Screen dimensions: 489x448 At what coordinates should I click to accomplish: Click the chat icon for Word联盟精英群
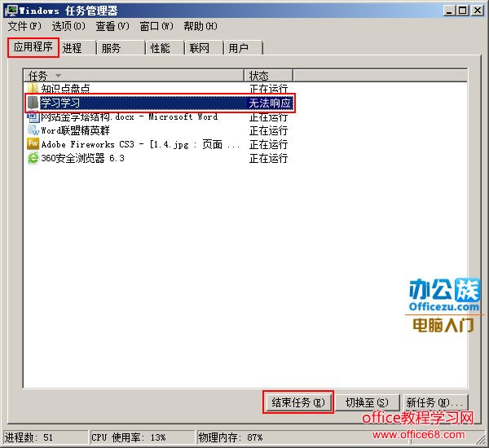[x=33, y=130]
